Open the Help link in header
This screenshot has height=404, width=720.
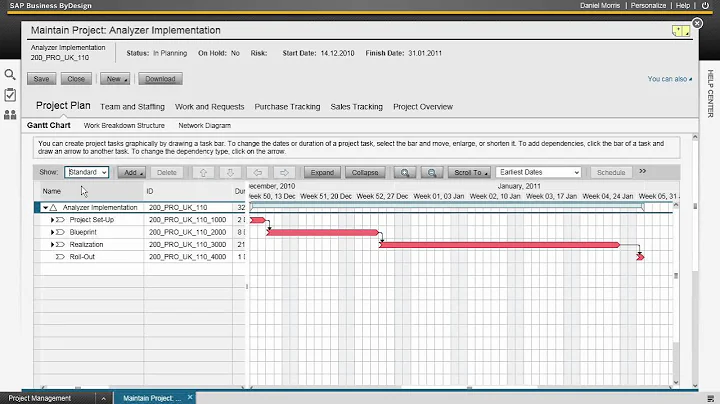pyautogui.click(x=682, y=6)
